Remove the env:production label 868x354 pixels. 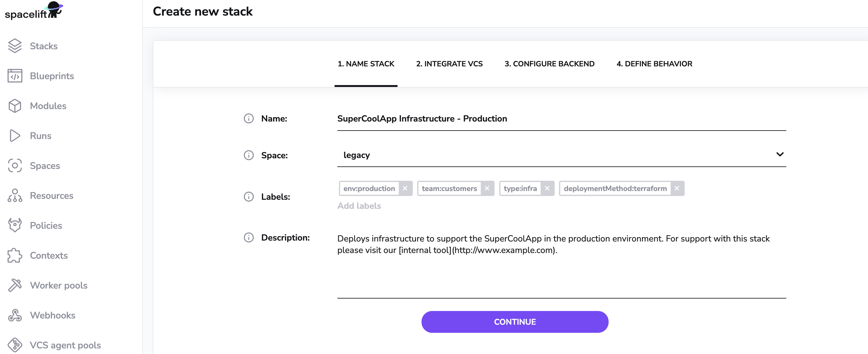(x=405, y=189)
